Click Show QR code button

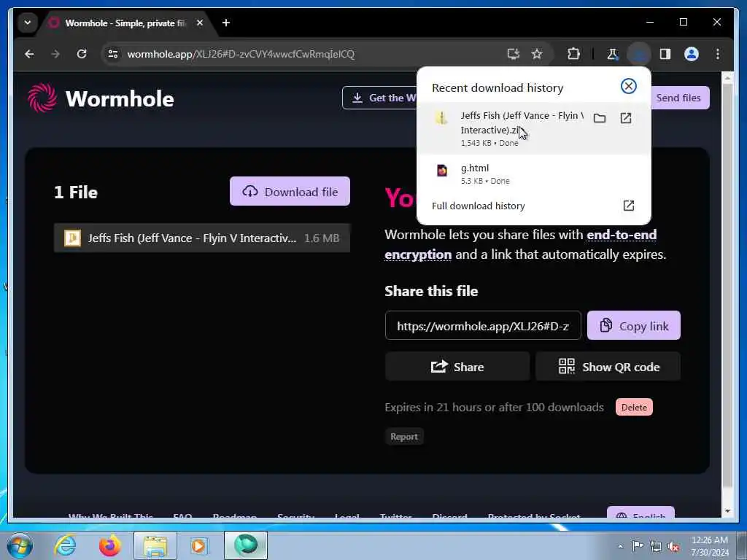click(608, 367)
